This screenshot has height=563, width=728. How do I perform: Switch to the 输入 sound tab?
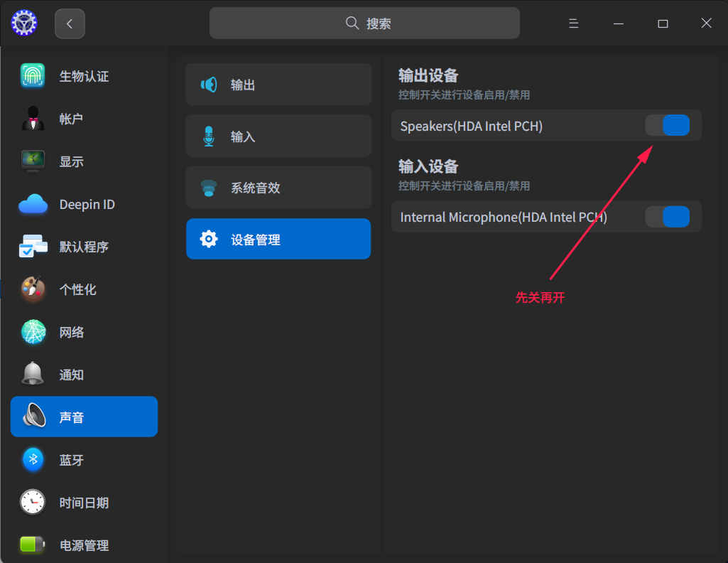tap(278, 136)
